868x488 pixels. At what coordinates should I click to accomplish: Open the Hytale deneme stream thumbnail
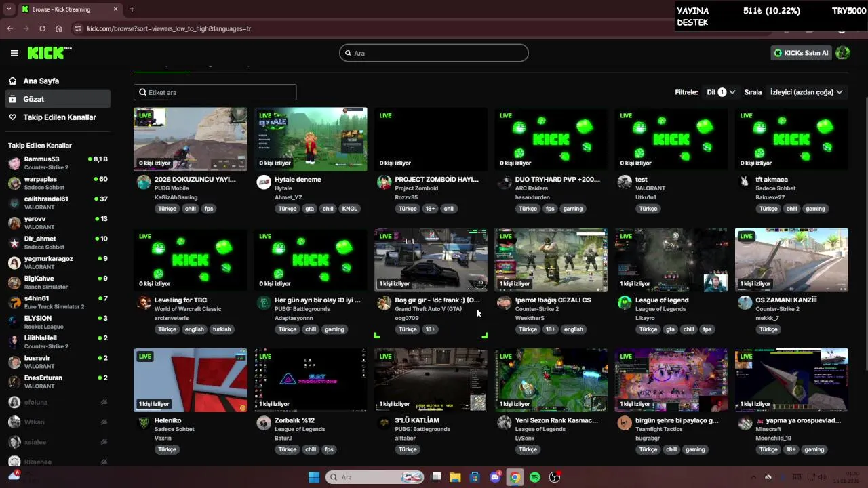tap(311, 139)
